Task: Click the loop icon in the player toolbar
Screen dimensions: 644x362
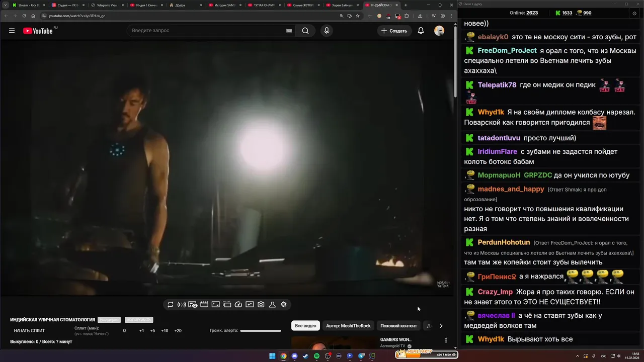Action: tap(170, 305)
